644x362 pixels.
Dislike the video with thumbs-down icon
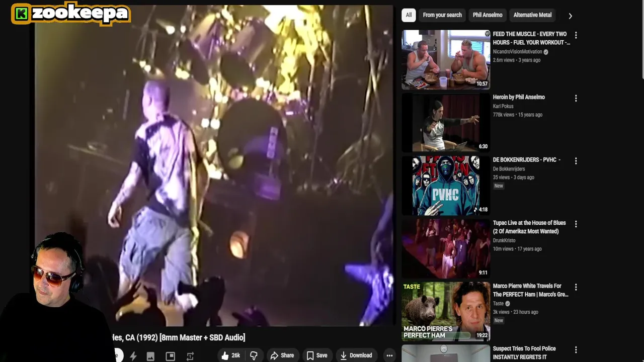(254, 355)
